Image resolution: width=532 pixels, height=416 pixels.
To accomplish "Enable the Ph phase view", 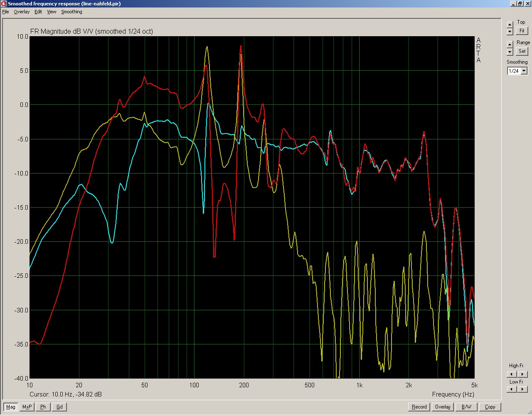I will [43, 407].
